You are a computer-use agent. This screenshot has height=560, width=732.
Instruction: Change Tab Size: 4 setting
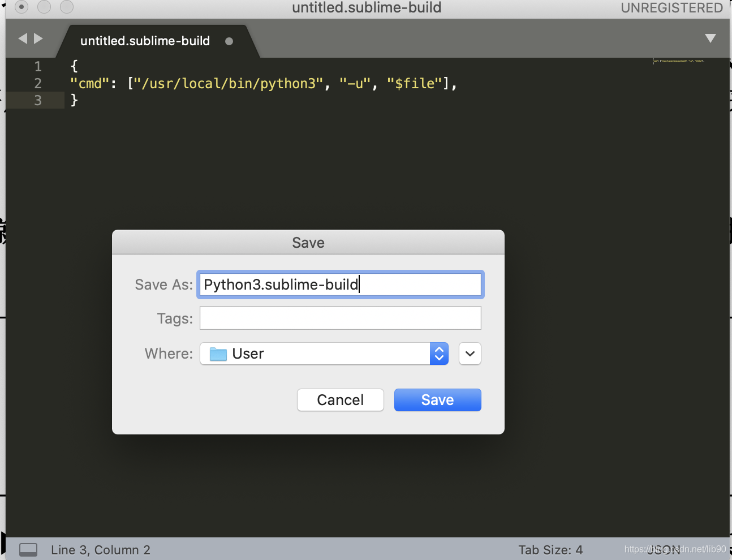(550, 550)
